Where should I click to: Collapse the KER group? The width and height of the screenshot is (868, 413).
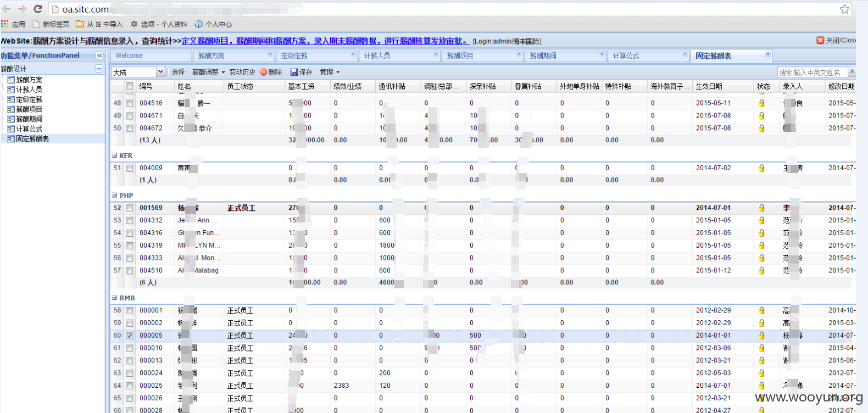pos(114,155)
